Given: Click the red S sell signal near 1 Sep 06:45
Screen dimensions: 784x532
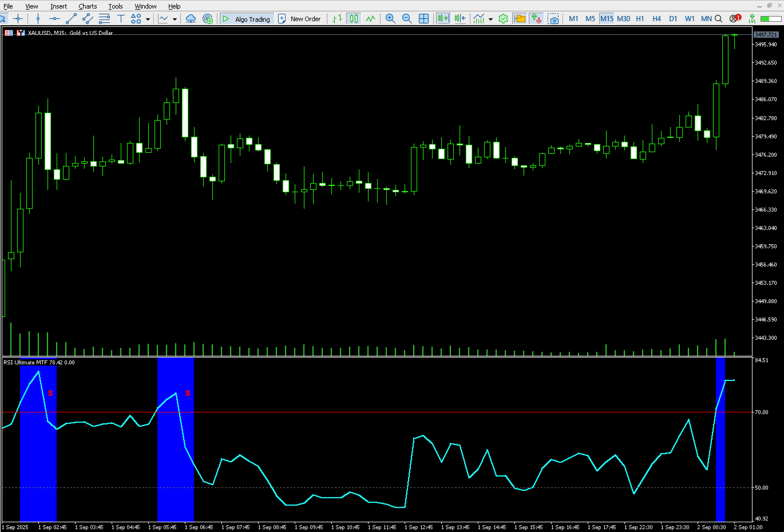Looking at the screenshot, I should pos(188,393).
